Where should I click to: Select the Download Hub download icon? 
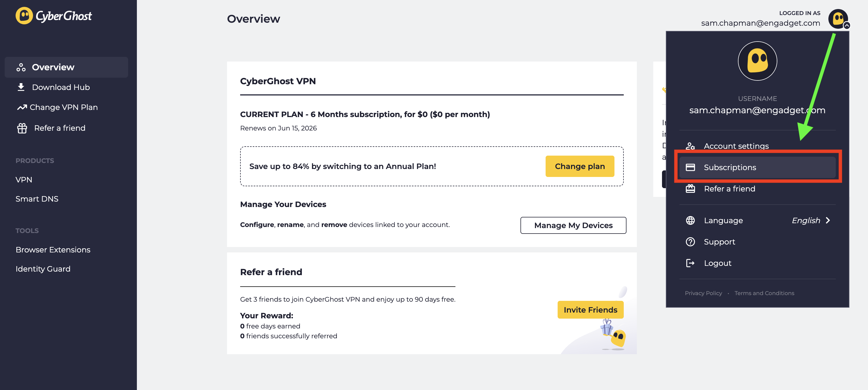21,87
